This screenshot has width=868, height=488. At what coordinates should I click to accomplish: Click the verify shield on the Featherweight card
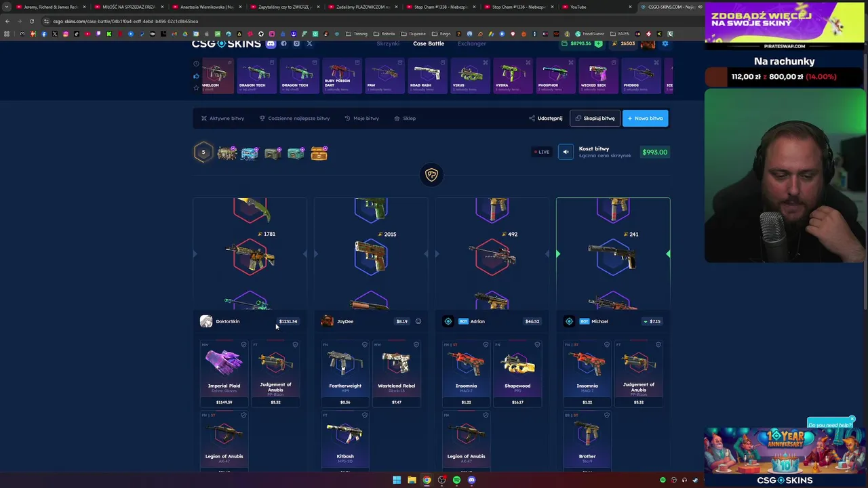click(x=365, y=345)
